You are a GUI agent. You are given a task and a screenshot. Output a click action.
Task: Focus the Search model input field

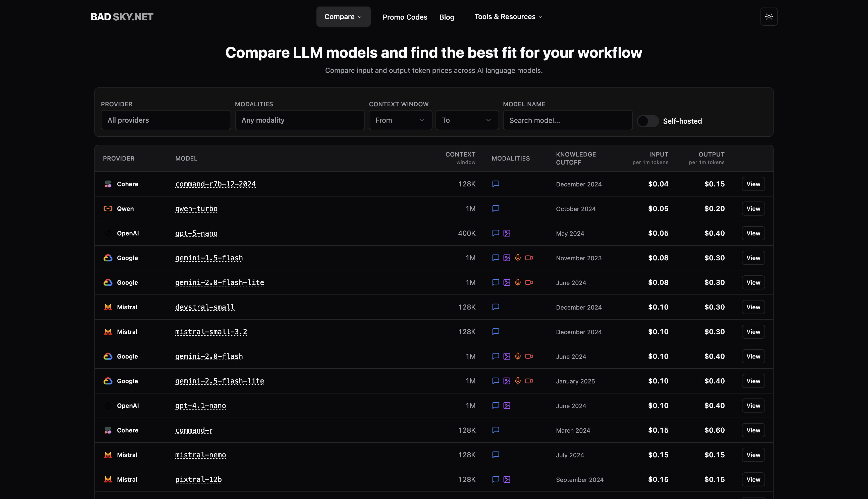tap(567, 120)
